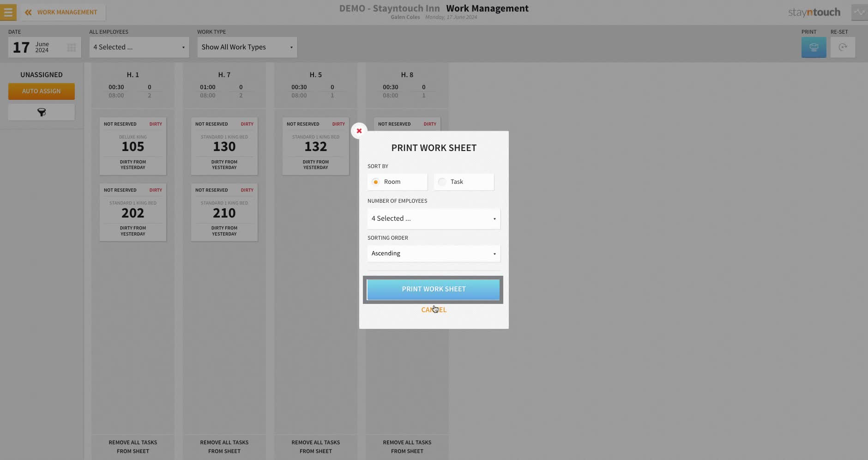Select room 105 task card
Viewport: 868px width, 460px height.
133,146
